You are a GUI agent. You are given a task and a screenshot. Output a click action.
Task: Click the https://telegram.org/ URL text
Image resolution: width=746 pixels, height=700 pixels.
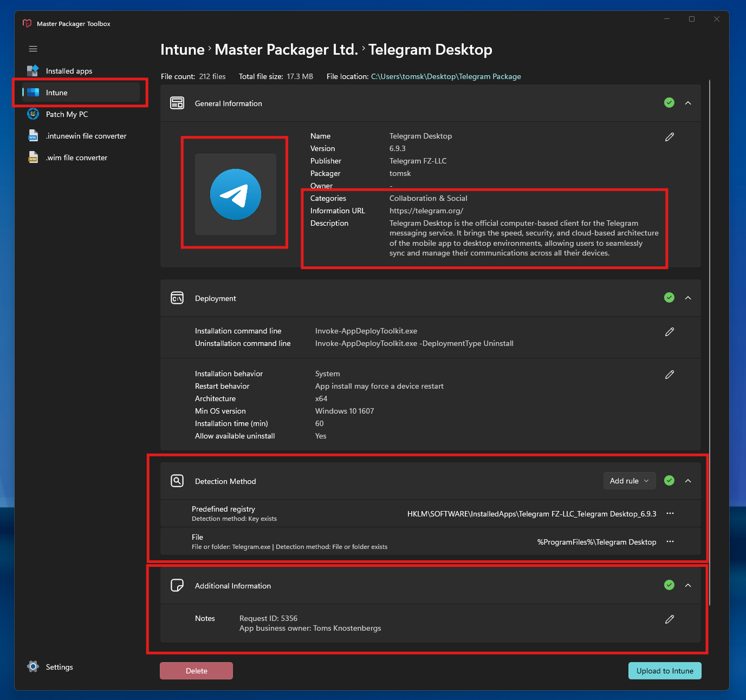point(426,211)
